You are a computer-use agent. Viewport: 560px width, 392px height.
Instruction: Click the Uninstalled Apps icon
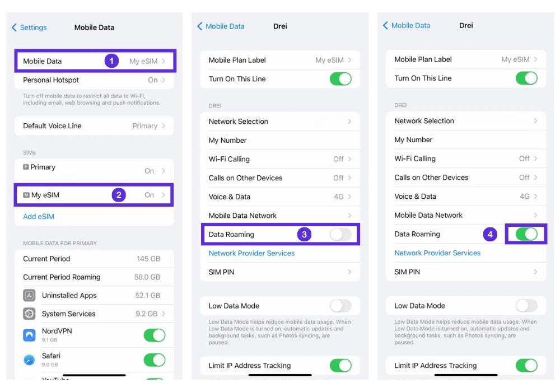[30, 295]
